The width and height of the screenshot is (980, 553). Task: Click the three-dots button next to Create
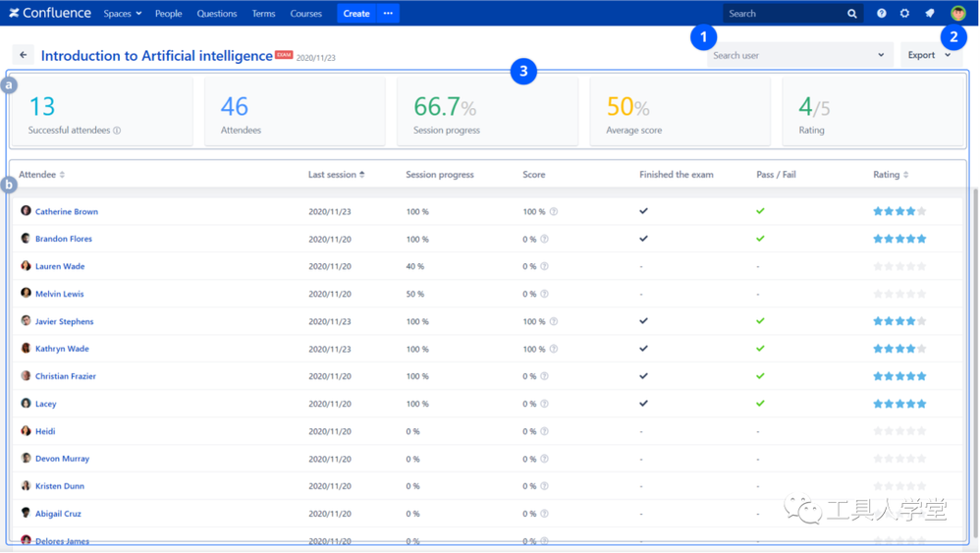click(388, 14)
